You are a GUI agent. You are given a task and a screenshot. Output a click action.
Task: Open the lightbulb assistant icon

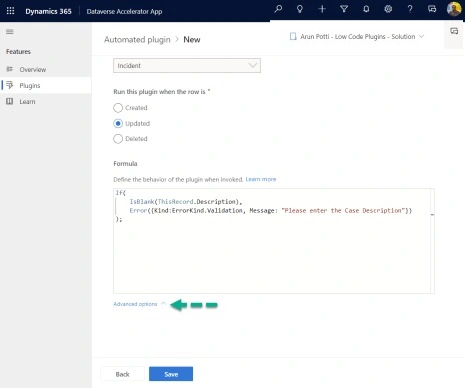(x=300, y=9)
